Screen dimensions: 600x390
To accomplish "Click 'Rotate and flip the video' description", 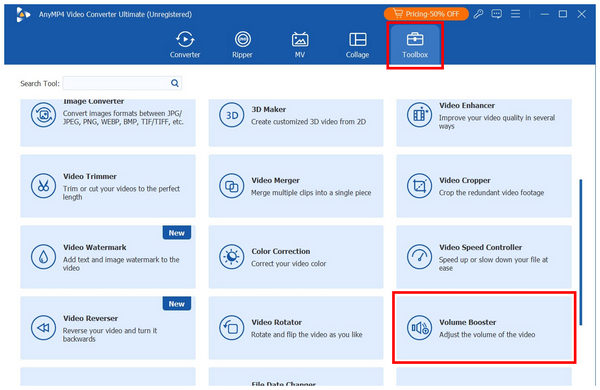I will pyautogui.click(x=307, y=335).
